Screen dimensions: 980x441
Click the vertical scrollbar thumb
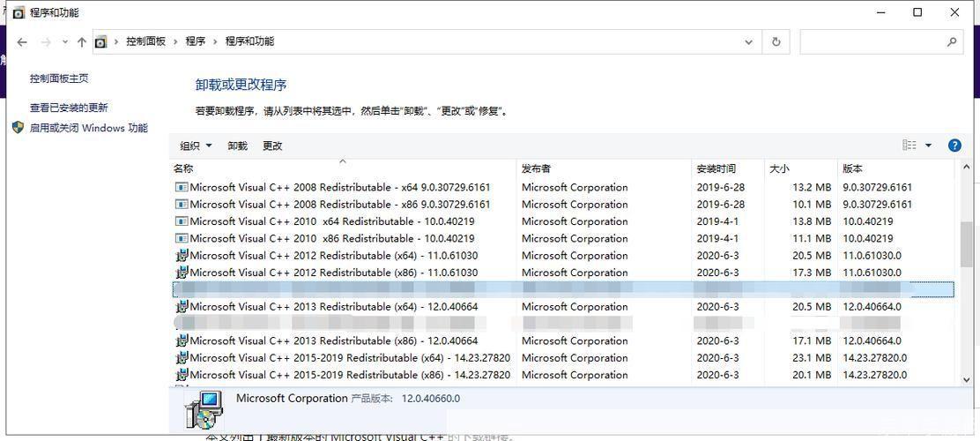click(x=967, y=244)
